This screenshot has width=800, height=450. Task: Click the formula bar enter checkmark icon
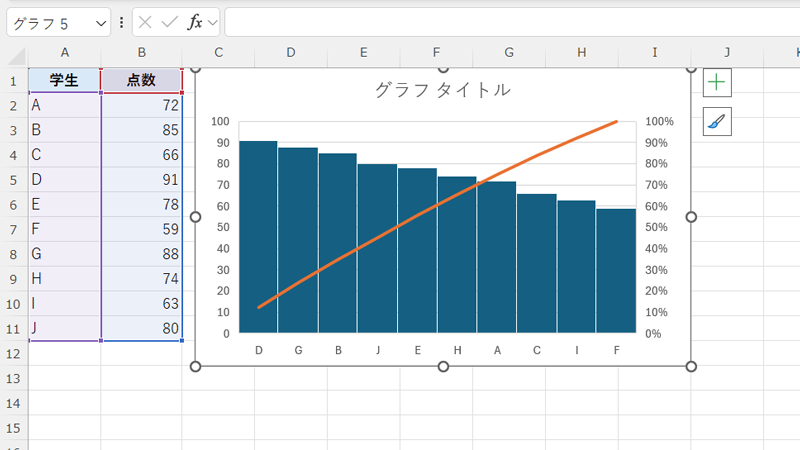pos(170,21)
